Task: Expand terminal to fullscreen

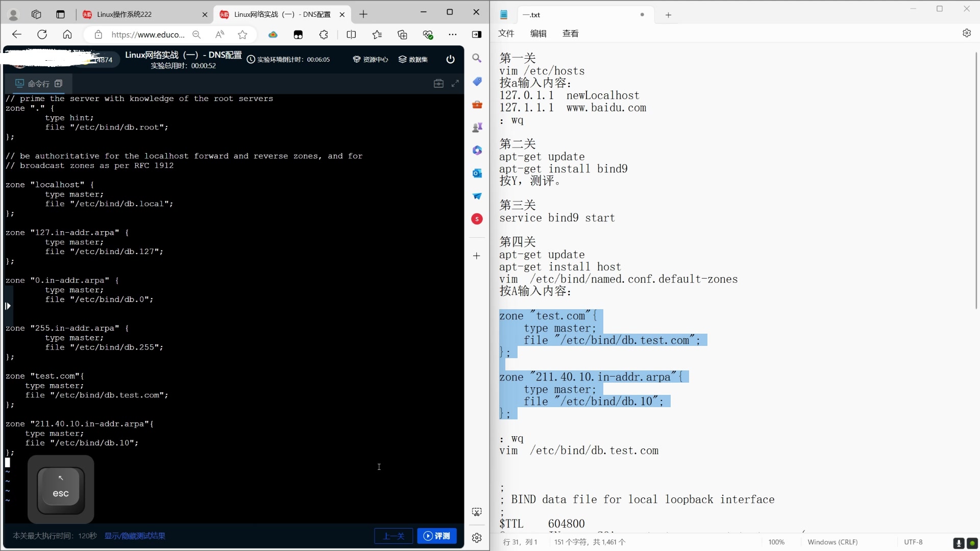Action: [x=455, y=83]
